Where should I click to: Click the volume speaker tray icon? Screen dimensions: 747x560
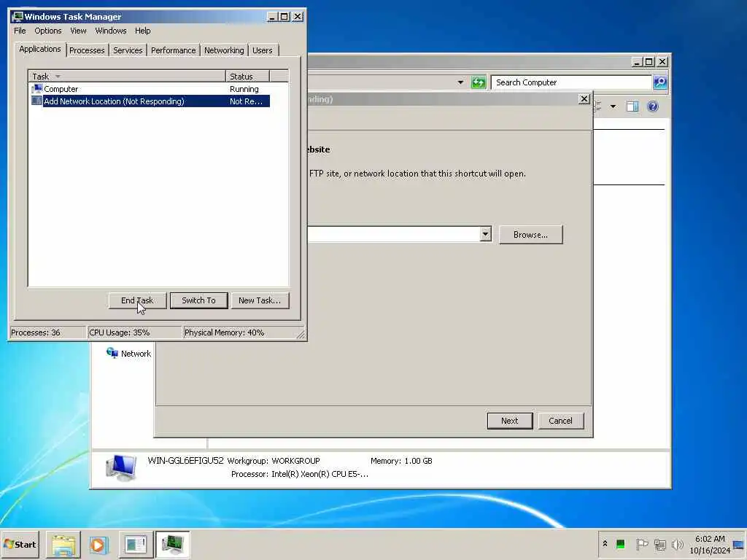click(x=677, y=544)
